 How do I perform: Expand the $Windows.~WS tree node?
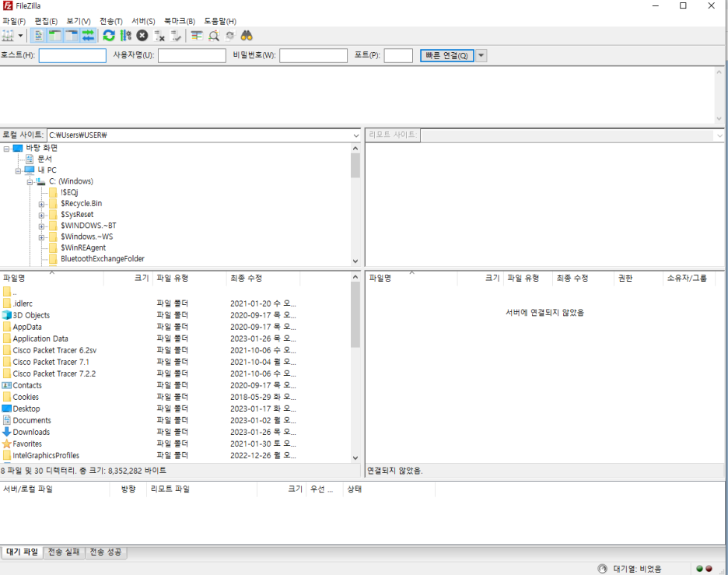(41, 237)
